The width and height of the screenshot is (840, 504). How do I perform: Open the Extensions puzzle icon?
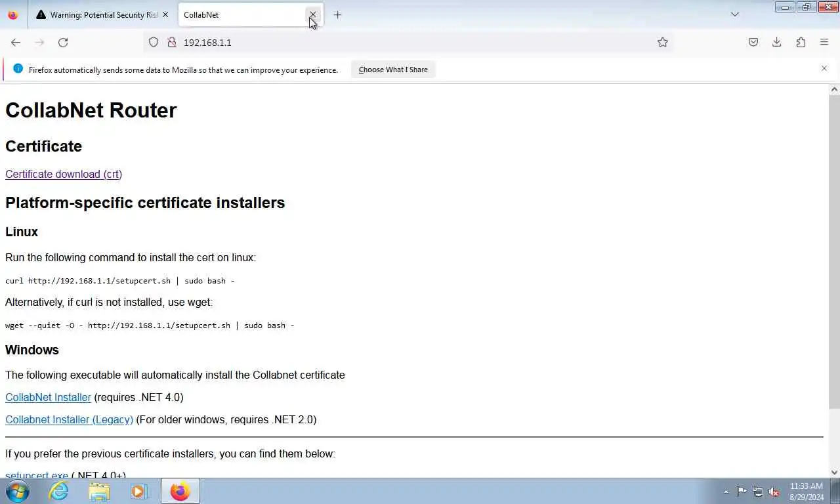coord(801,42)
